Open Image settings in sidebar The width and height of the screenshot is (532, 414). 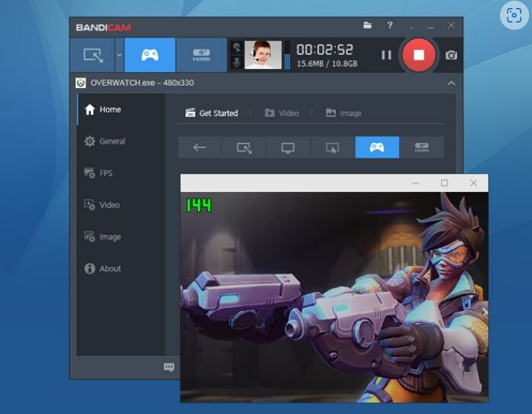(102, 237)
